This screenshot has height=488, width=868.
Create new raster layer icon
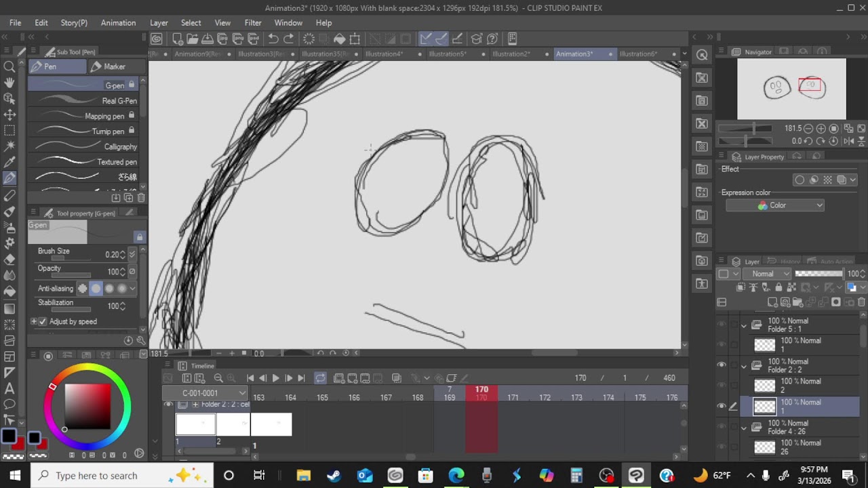tap(773, 302)
